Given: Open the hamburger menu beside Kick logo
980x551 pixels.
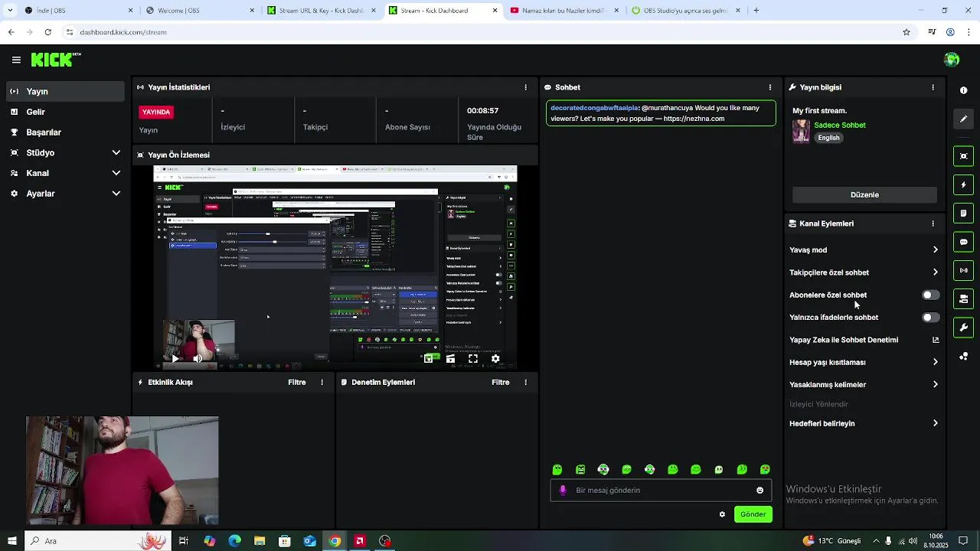Looking at the screenshot, I should (x=16, y=60).
